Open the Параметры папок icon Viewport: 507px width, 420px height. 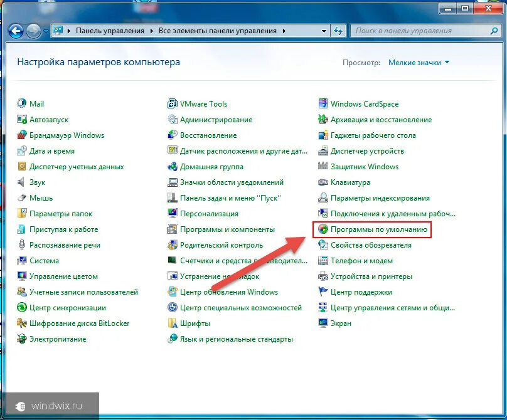tap(22, 213)
